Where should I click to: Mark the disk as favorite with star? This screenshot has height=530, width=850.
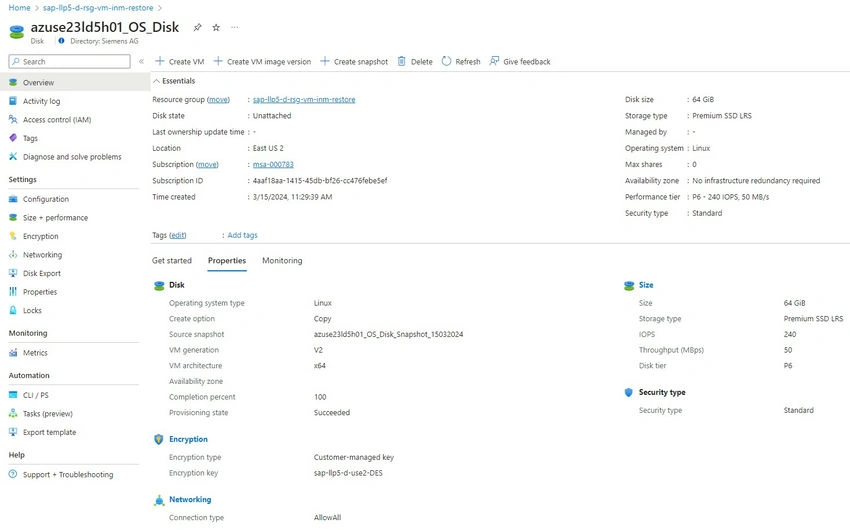pos(216,27)
